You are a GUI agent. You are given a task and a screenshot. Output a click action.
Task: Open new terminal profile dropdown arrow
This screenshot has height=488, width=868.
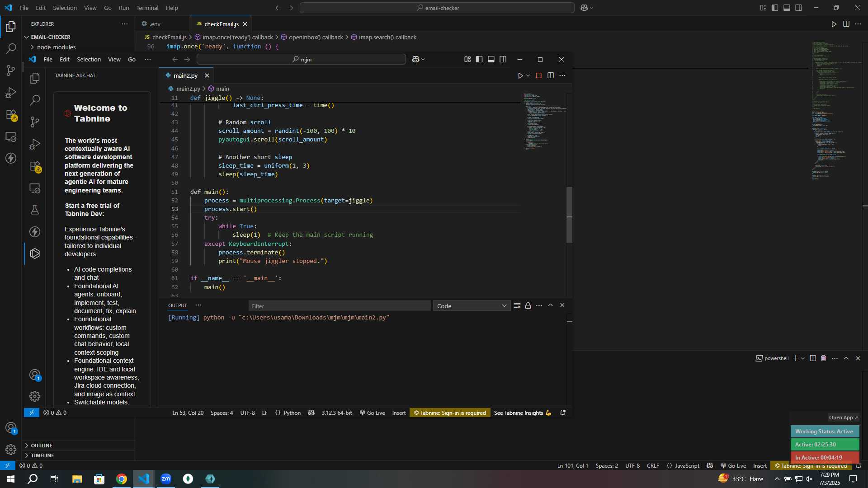click(x=803, y=358)
